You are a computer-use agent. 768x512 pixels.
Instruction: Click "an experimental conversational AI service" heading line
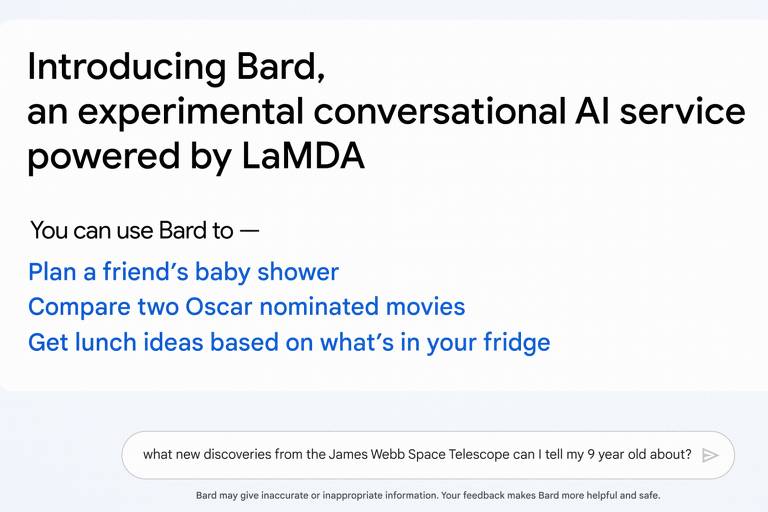click(386, 112)
